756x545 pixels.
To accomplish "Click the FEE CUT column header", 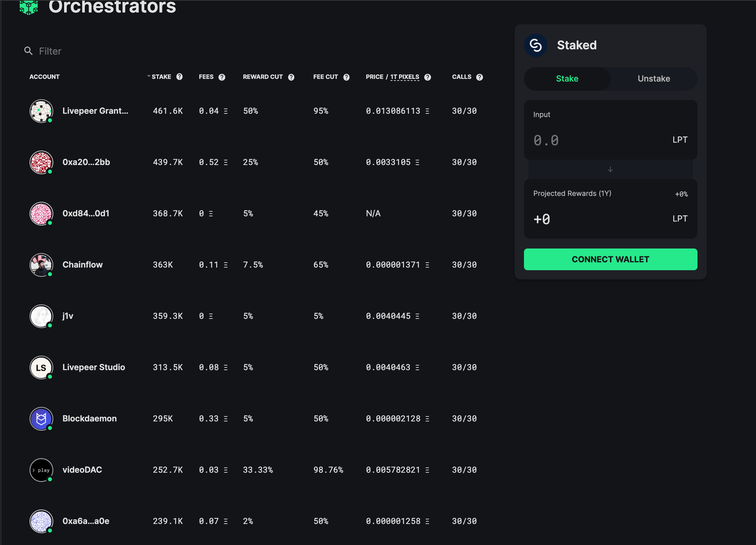I will coord(325,77).
